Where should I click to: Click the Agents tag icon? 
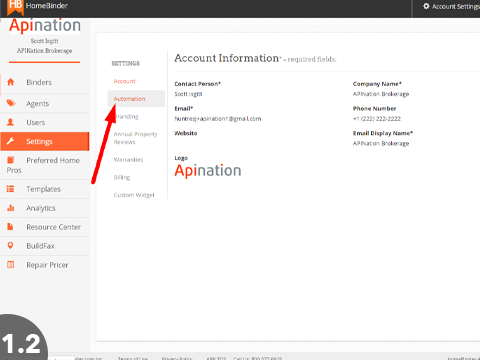coord(11,103)
